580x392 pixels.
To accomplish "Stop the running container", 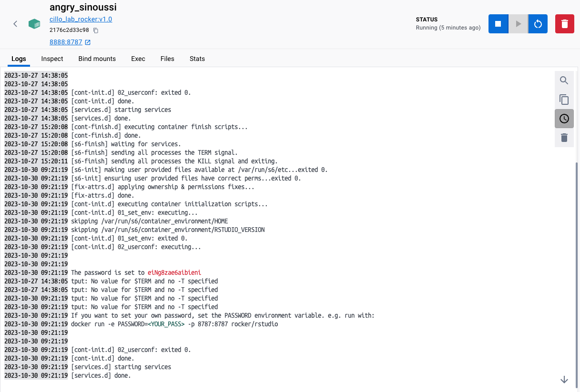I will [498, 24].
